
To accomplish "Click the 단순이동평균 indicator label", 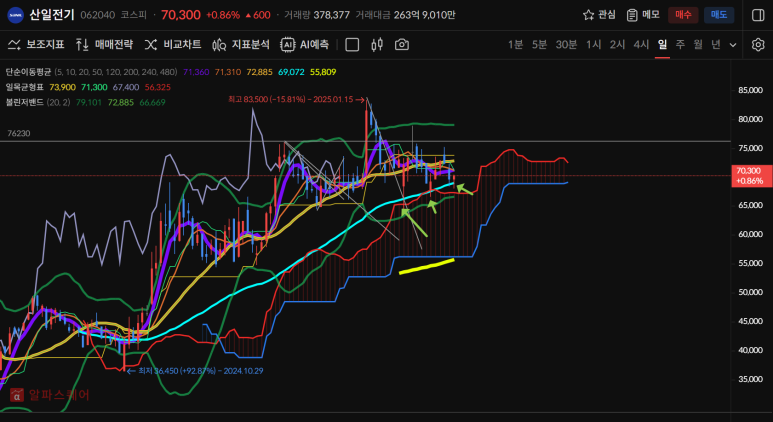I will [28, 72].
